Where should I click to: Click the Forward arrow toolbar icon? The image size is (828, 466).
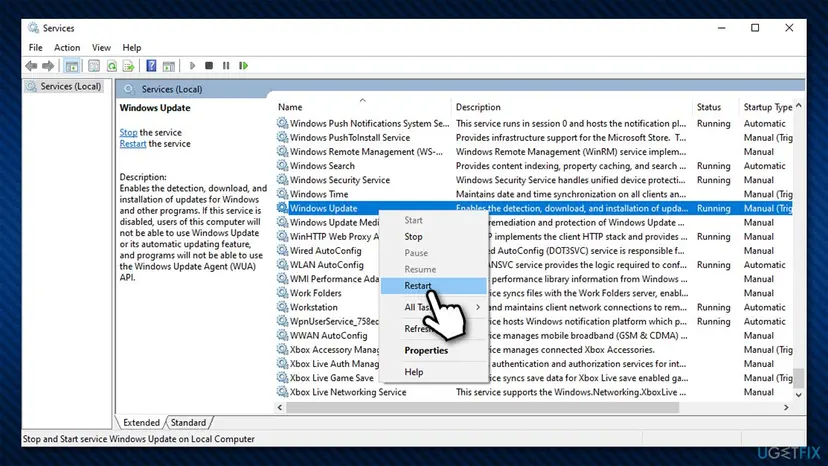(x=48, y=66)
